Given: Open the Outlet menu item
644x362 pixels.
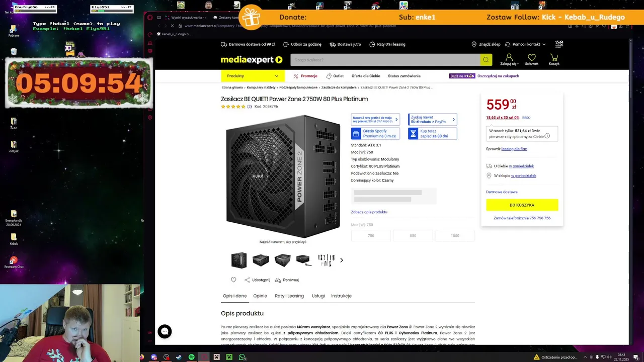Looking at the screenshot, I should click(335, 76).
